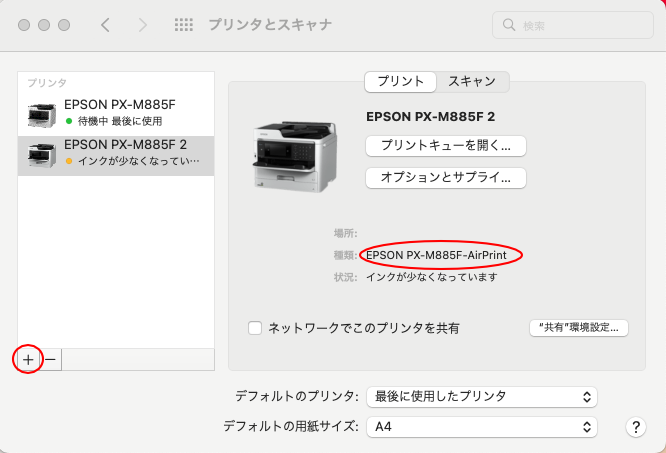Viewport: 666px width, 453px height.
Task: Click the プリンタ list header label
Action: click(x=47, y=83)
